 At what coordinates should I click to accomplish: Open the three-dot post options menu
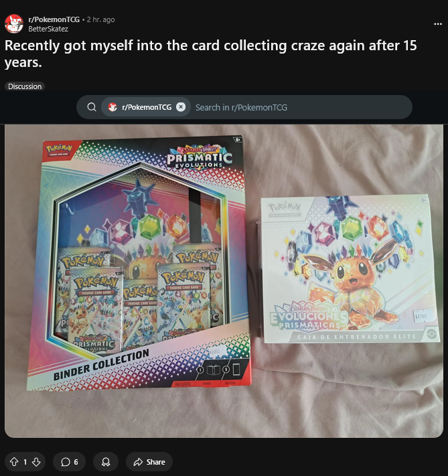pos(438,23)
